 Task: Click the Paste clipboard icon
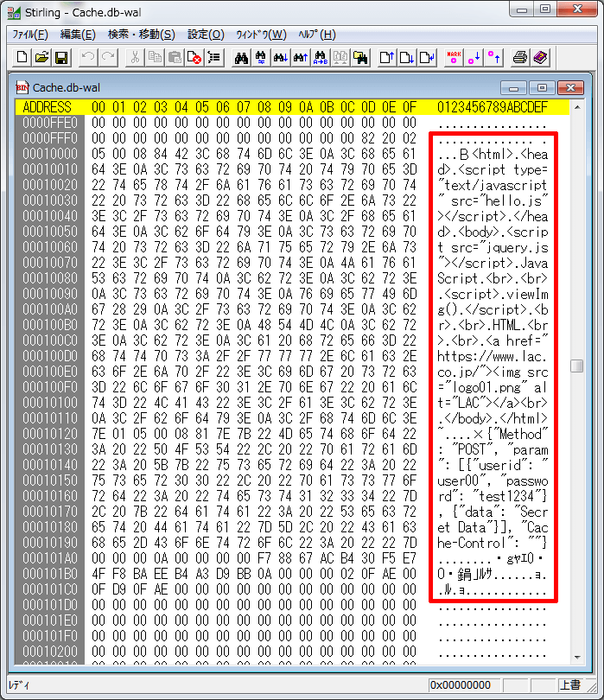(x=175, y=58)
